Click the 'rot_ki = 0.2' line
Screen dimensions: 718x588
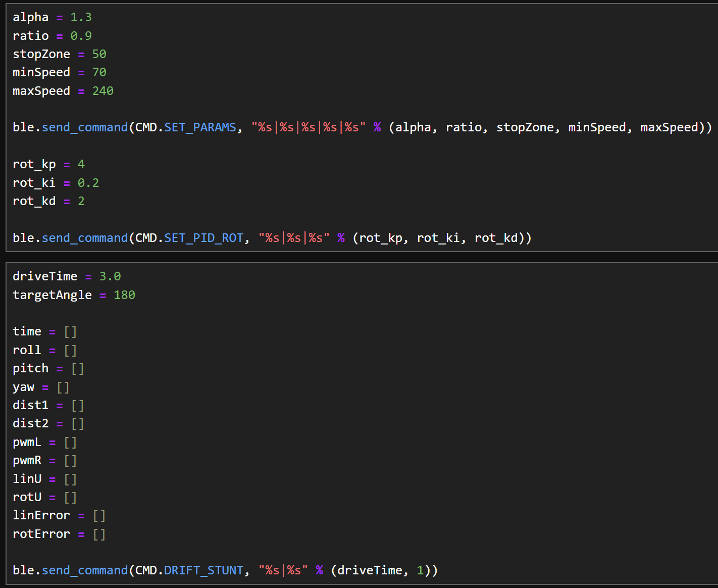pyautogui.click(x=56, y=183)
